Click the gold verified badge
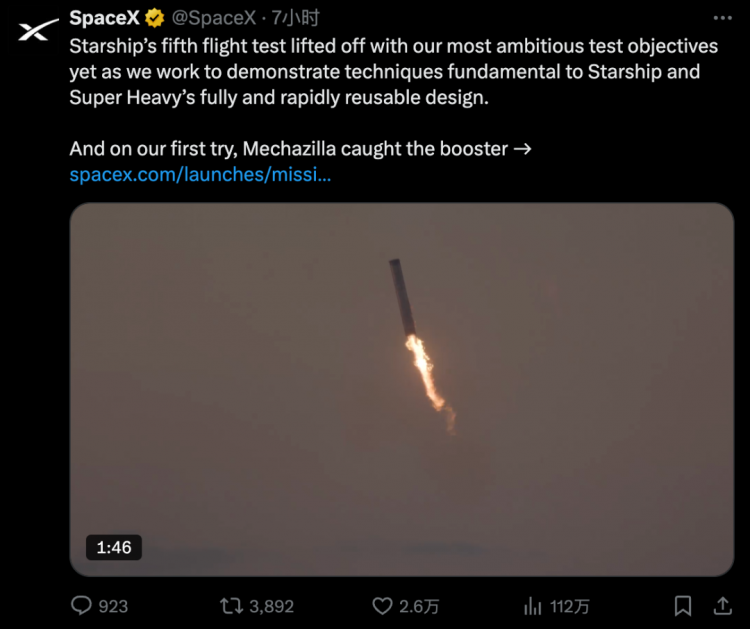 tap(154, 18)
